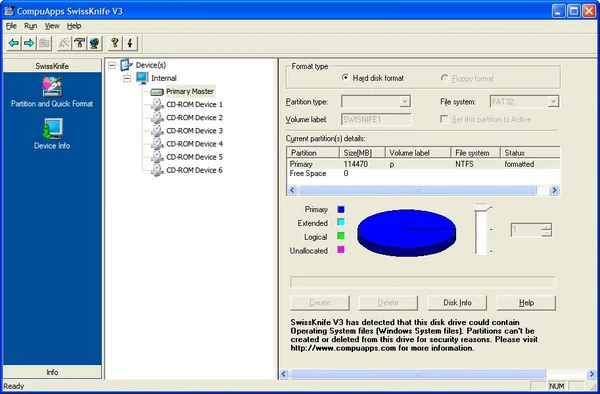The height and width of the screenshot is (394, 600).
Task: Select Hard disk format radio button
Action: 345,78
